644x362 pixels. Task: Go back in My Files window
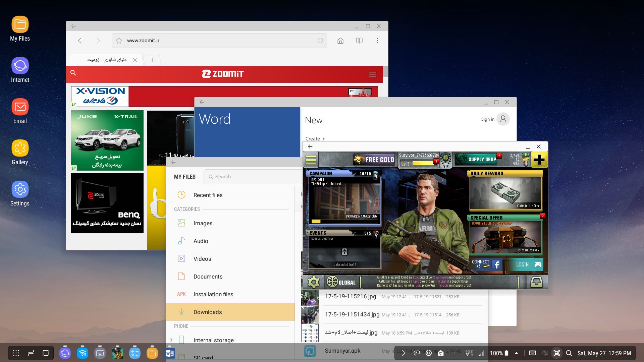(x=173, y=162)
